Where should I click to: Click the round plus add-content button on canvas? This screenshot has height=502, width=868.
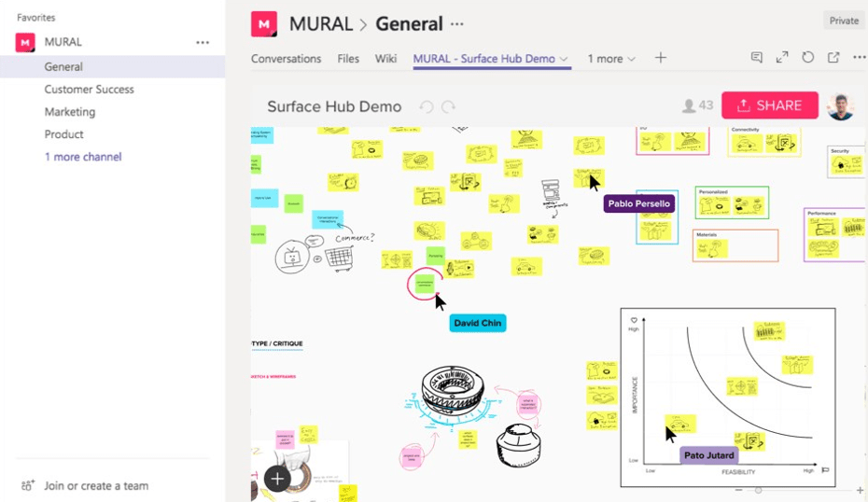point(277,479)
